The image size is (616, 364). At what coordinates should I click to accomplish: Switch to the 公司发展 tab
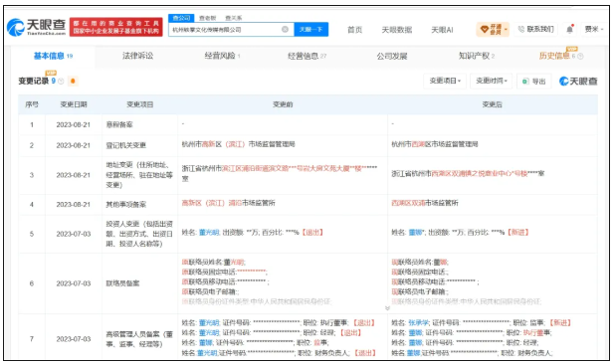[x=392, y=56]
